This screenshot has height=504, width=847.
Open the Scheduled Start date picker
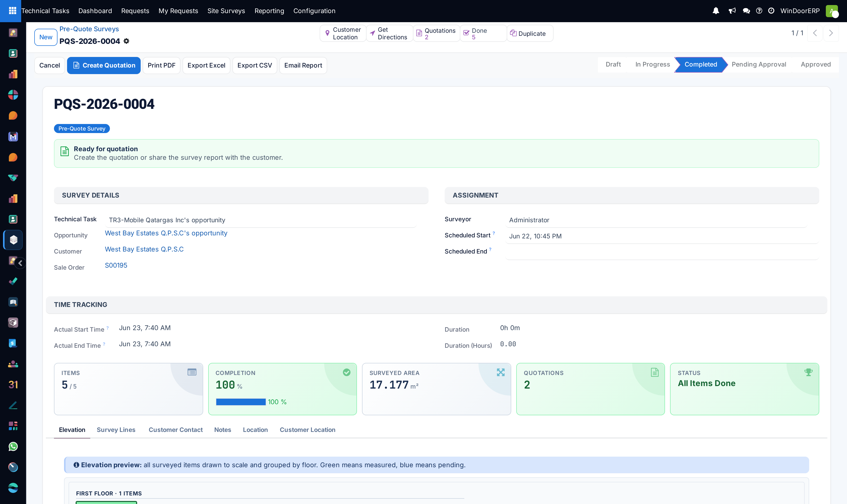[x=662, y=236]
